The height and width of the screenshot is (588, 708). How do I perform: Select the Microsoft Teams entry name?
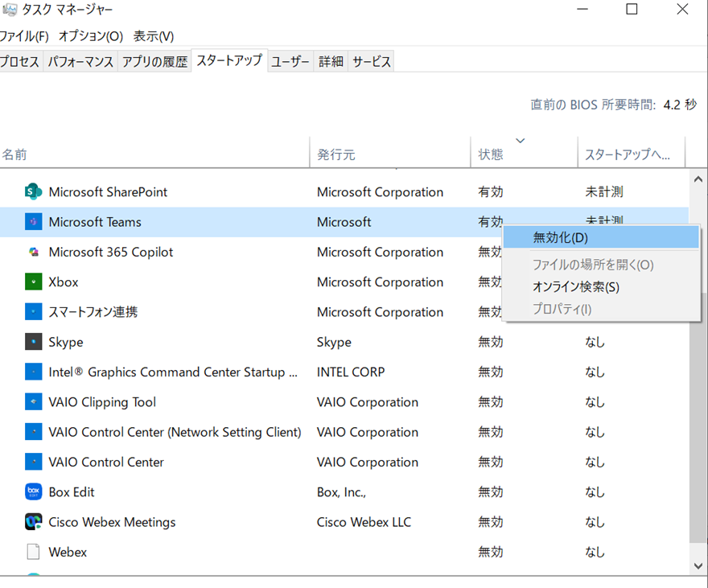pyautogui.click(x=95, y=221)
